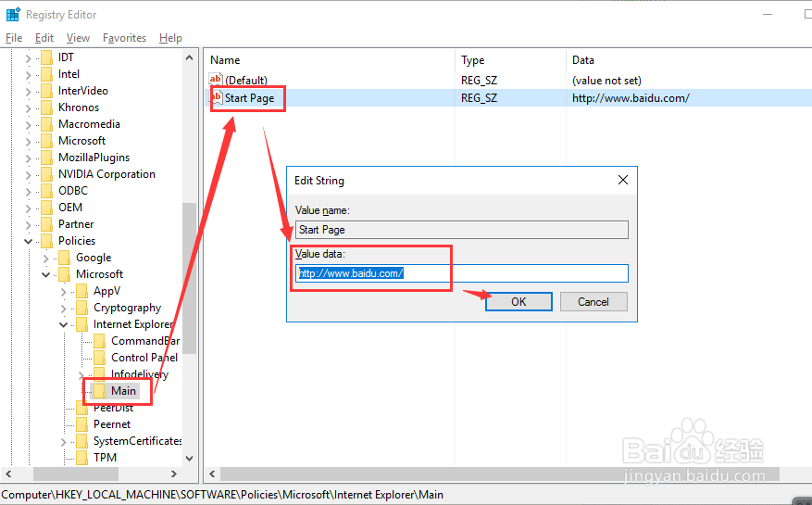Expand the top-level Microsoft key

pos(29,142)
